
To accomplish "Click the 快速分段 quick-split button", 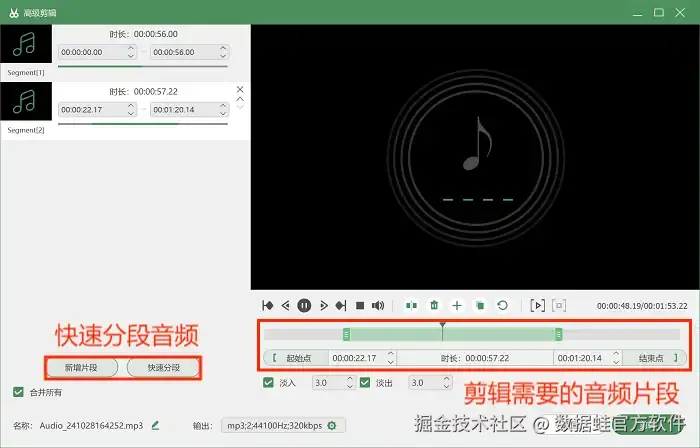I will pyautogui.click(x=164, y=368).
